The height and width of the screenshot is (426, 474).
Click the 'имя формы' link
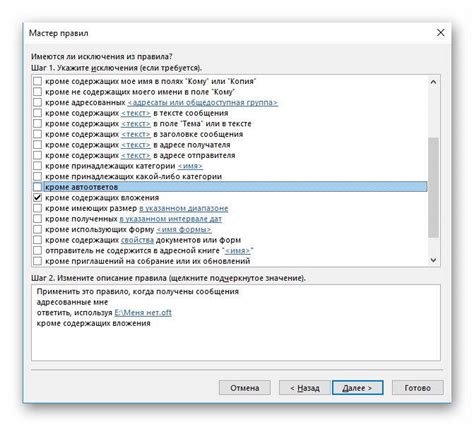tap(184, 230)
